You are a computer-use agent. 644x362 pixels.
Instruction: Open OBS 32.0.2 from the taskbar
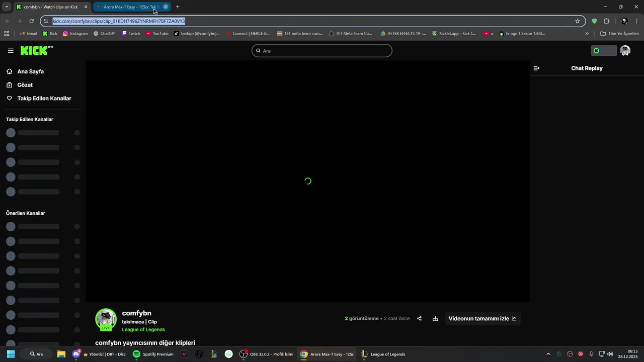coord(266,354)
